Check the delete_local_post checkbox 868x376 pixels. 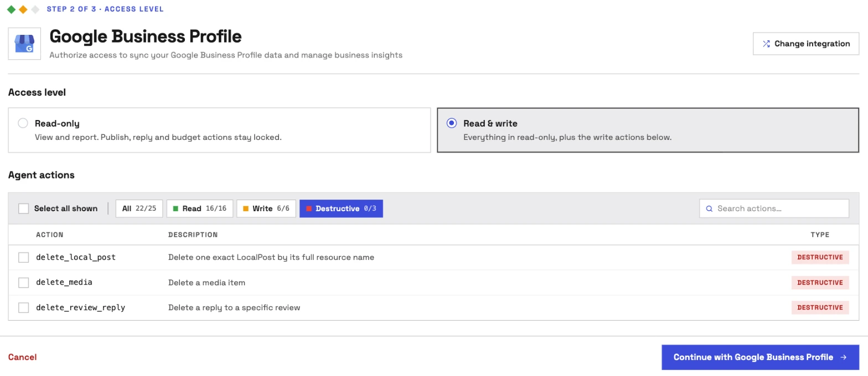[23, 257]
